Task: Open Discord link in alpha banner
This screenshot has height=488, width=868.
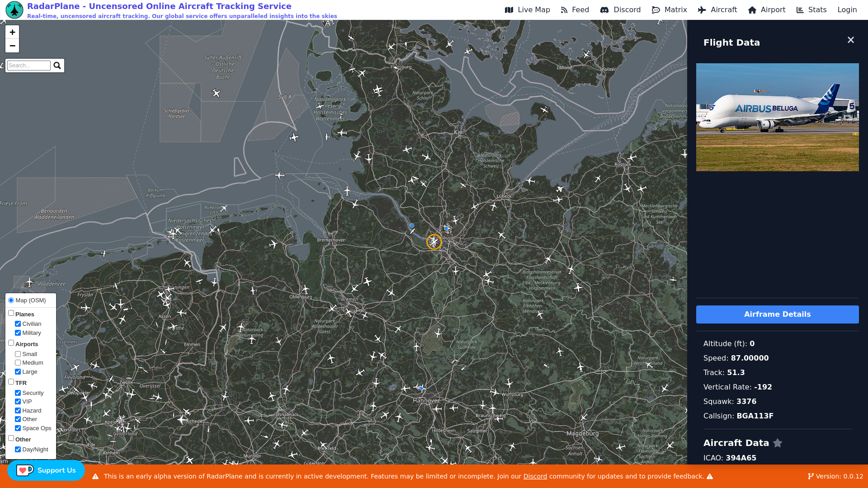Action: tap(535, 476)
